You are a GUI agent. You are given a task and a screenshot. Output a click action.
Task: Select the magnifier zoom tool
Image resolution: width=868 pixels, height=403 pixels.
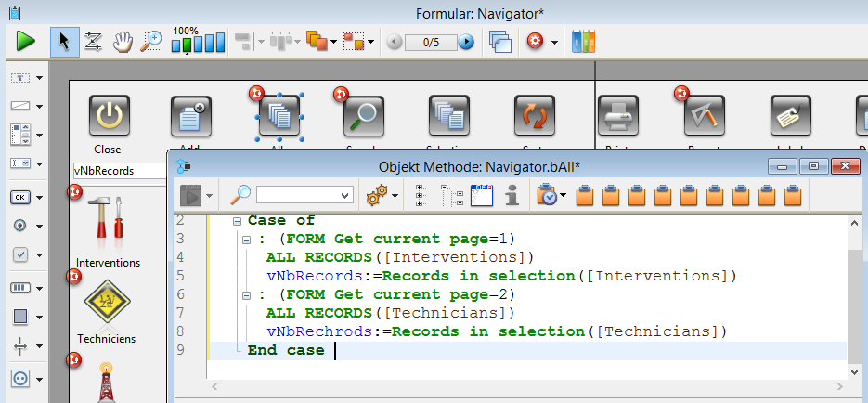click(x=151, y=41)
